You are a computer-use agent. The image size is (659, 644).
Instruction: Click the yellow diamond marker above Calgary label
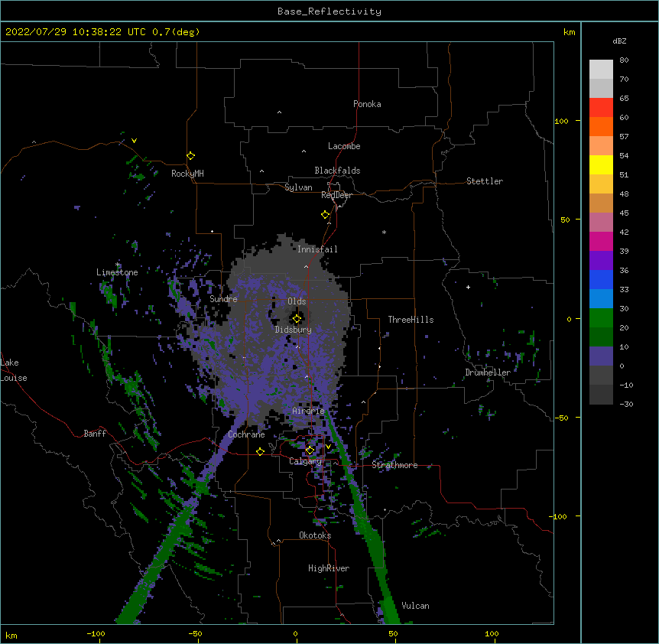(310, 450)
